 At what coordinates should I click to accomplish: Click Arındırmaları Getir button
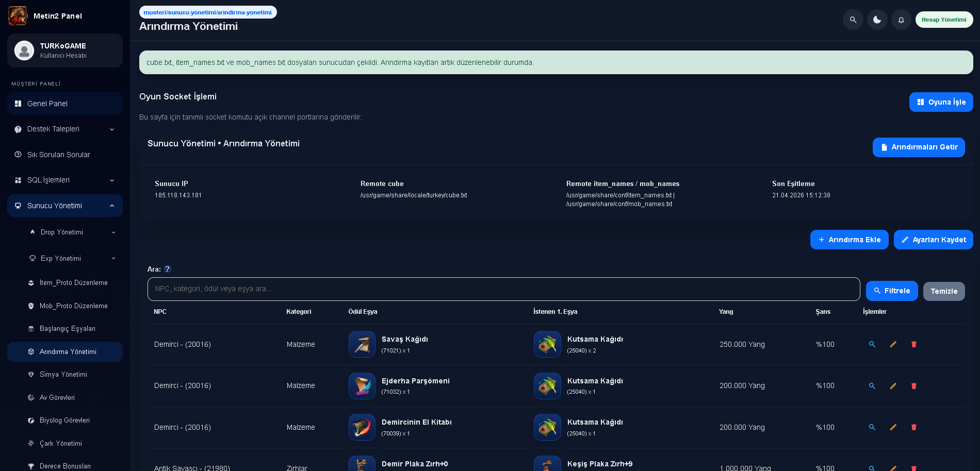pyautogui.click(x=919, y=147)
